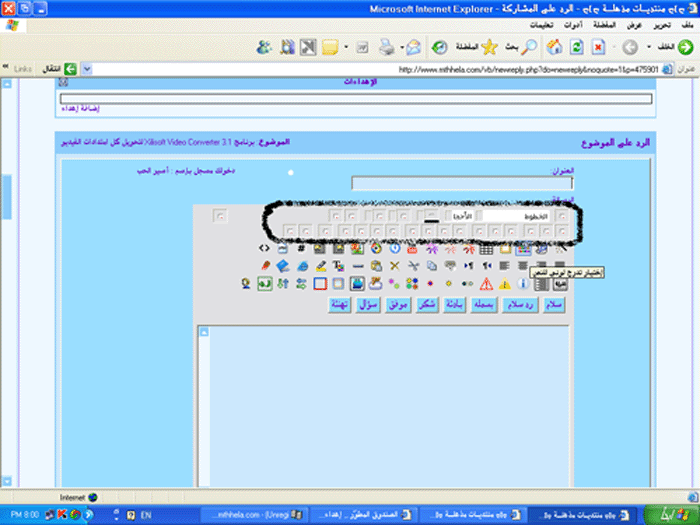Click the Home icon in browser toolbar
Image resolution: width=700 pixels, height=525 pixels.
(553, 47)
